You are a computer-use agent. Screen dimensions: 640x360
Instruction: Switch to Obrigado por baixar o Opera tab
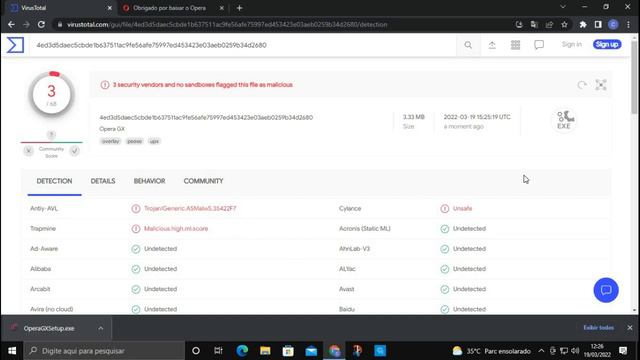click(173, 8)
